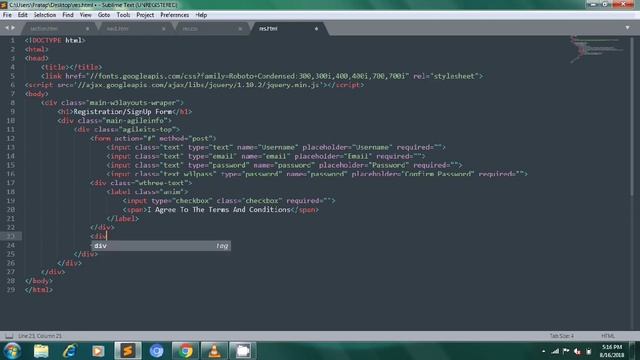Open the Selection menu

pos(44,15)
